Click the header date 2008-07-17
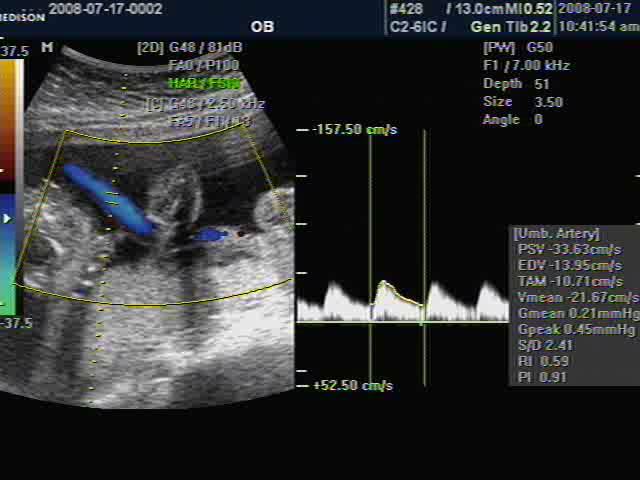The image size is (640, 480). tap(595, 9)
